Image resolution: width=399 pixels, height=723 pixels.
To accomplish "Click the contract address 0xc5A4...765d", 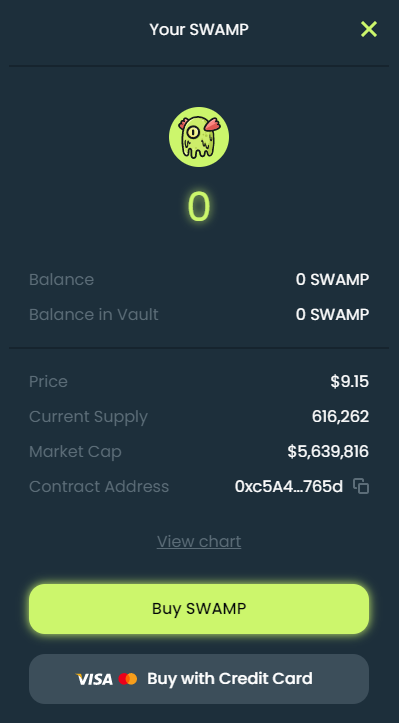I will click(289, 486).
